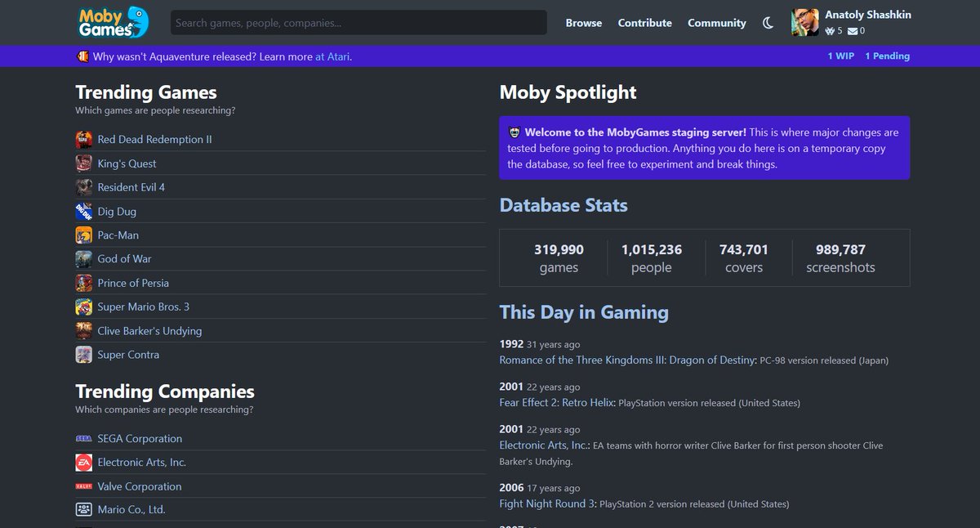Open the Browse menu
Viewport: 980px width, 528px height.
click(x=584, y=23)
